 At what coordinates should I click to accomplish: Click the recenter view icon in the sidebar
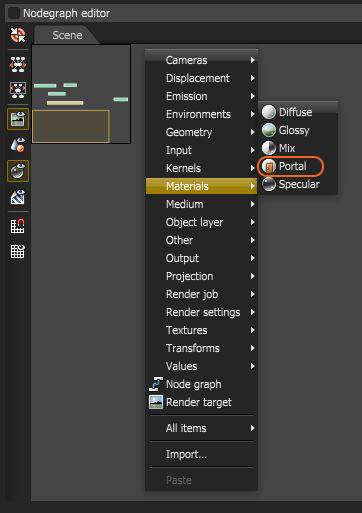click(18, 35)
